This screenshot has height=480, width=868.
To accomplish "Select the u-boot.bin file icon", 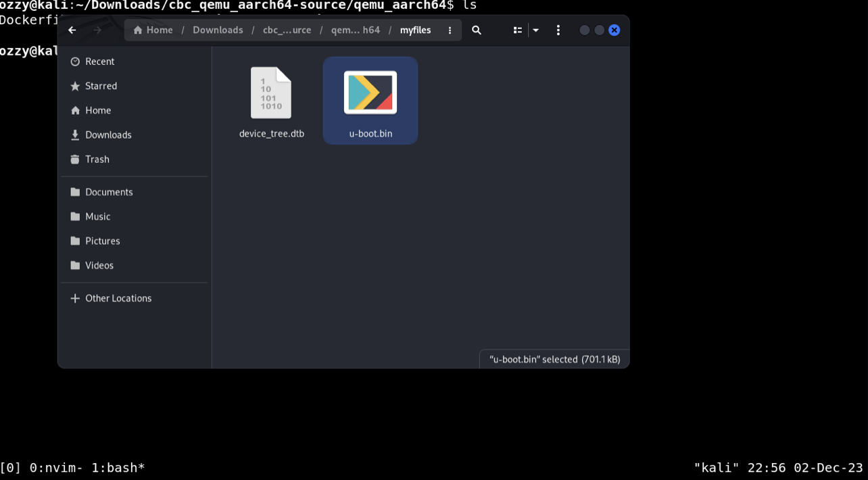I will pos(370,93).
